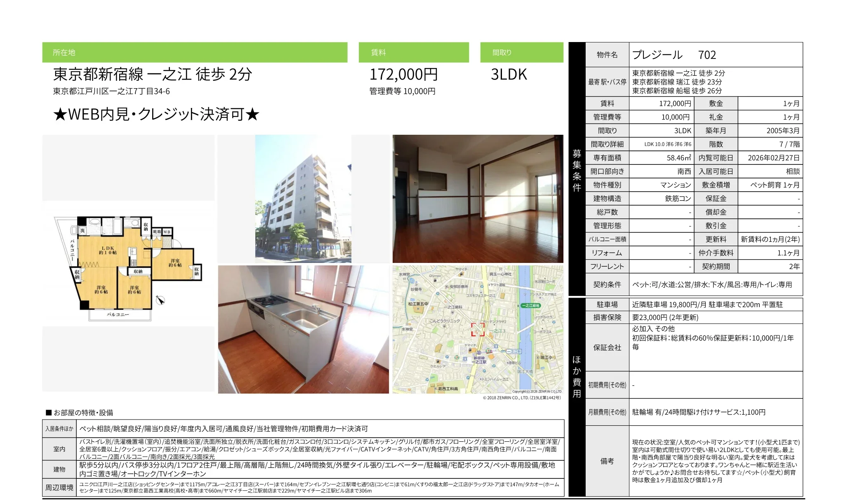
Task: Click the 備考 remarks label cell
Action: click(607, 461)
